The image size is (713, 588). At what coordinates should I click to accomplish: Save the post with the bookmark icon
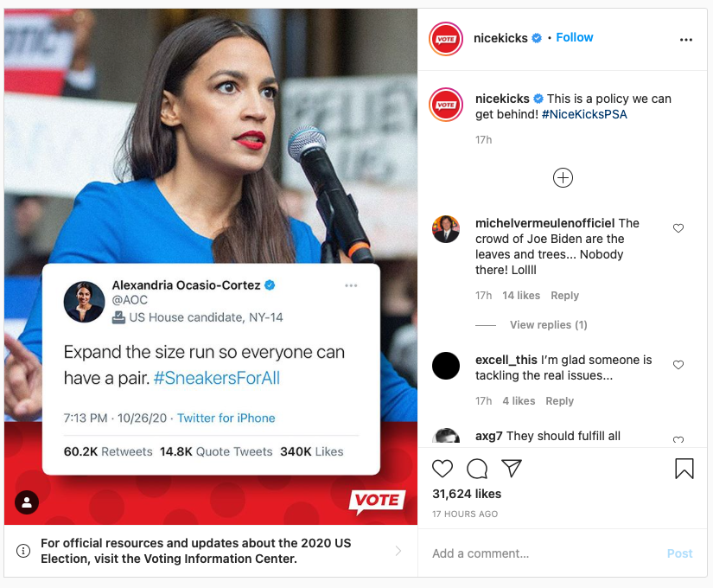click(x=684, y=469)
